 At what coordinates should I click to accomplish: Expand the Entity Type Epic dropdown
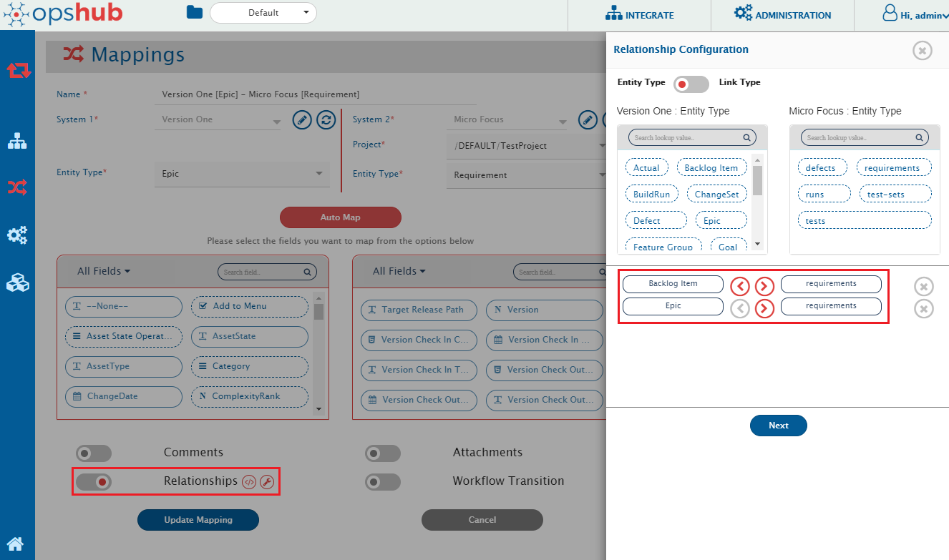pos(241,174)
